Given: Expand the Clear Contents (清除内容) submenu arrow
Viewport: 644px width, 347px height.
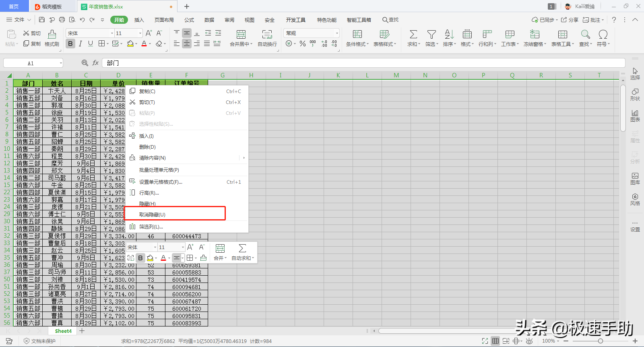Looking at the screenshot, I should click(244, 158).
